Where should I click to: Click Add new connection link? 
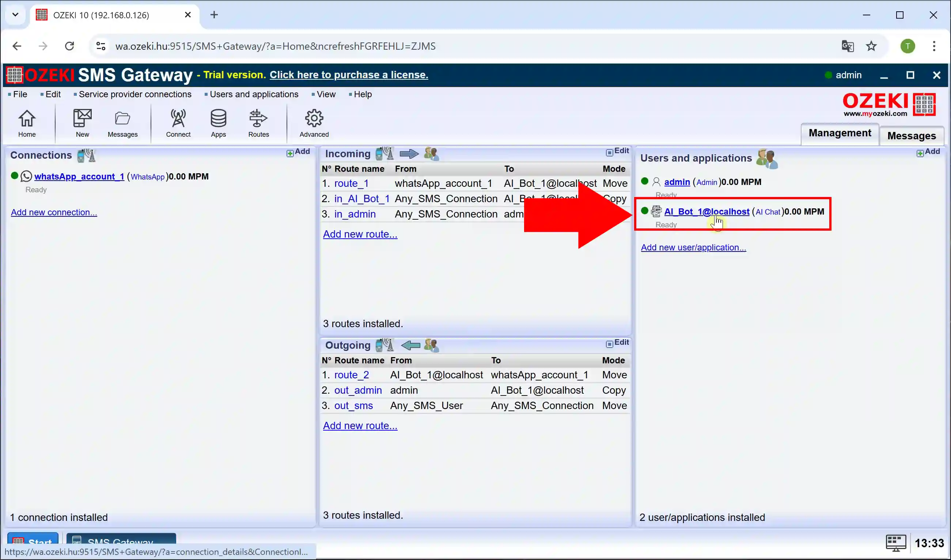(x=54, y=212)
